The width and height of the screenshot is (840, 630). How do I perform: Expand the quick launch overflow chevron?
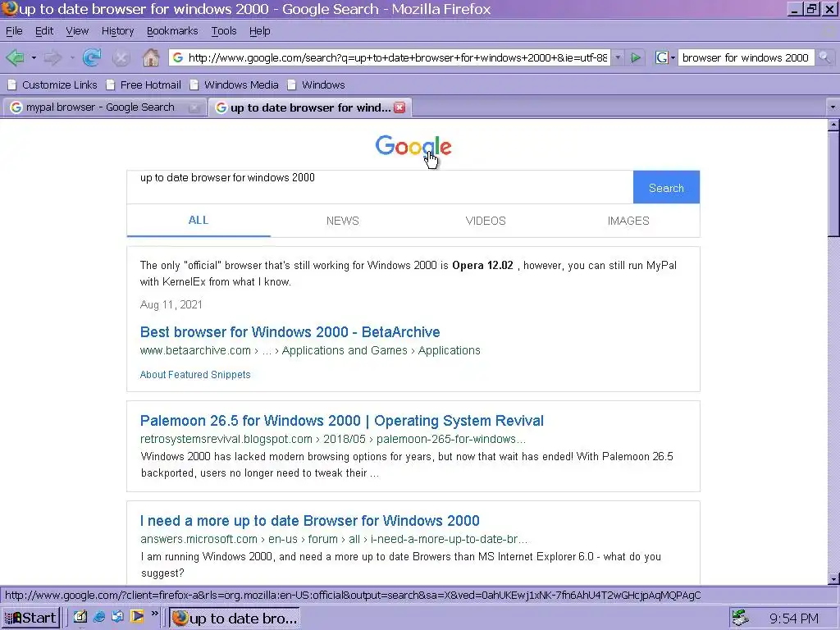point(155,613)
